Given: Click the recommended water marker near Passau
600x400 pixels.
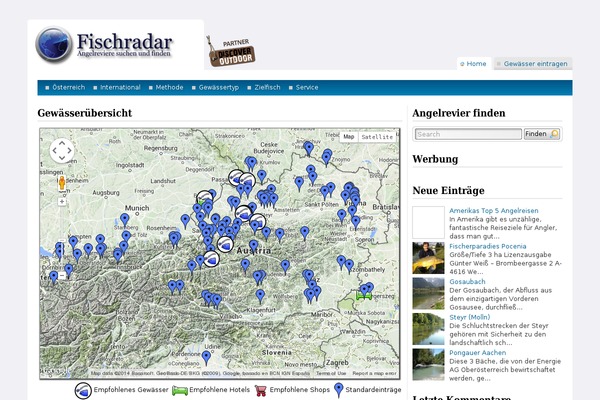Looking at the screenshot, I should pyautogui.click(x=236, y=178).
